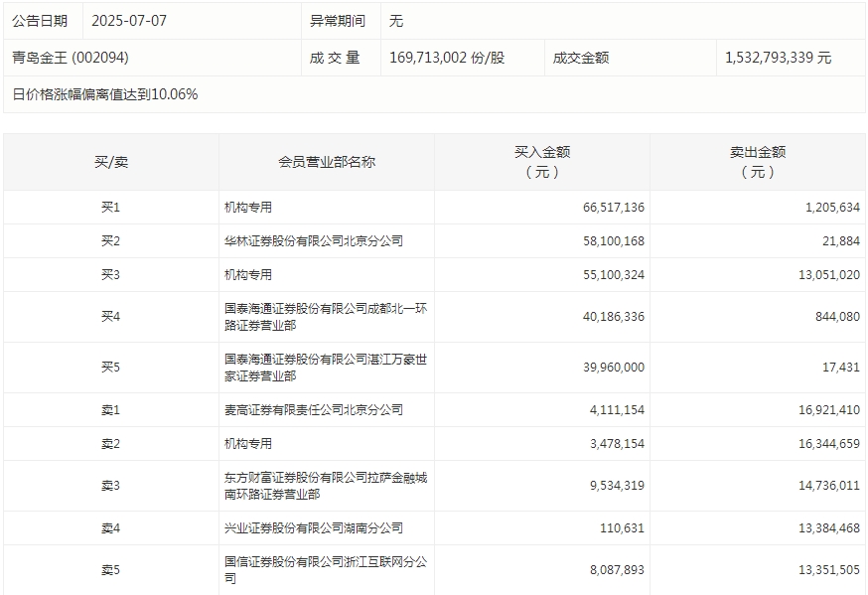Click the 卖3 row label
Image resolution: width=868 pixels, height=595 pixels.
point(110,486)
